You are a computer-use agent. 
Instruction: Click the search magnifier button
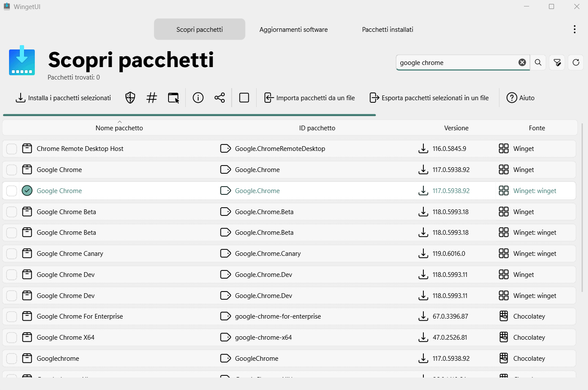(x=538, y=62)
